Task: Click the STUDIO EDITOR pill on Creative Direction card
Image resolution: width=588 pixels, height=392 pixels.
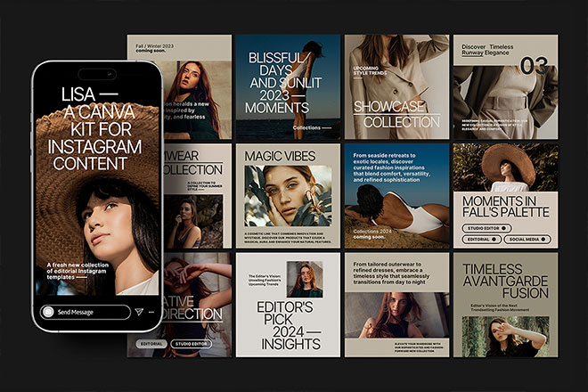Action: (192, 344)
